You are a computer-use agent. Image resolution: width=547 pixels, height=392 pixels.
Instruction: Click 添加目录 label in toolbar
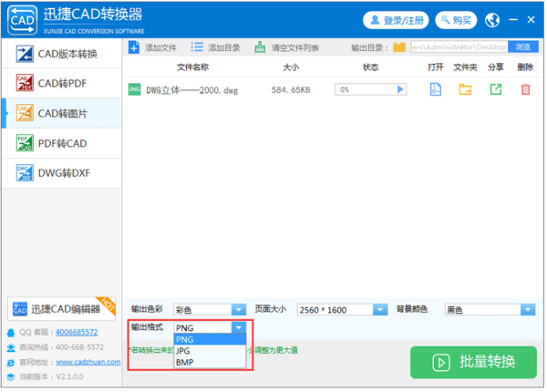(224, 47)
